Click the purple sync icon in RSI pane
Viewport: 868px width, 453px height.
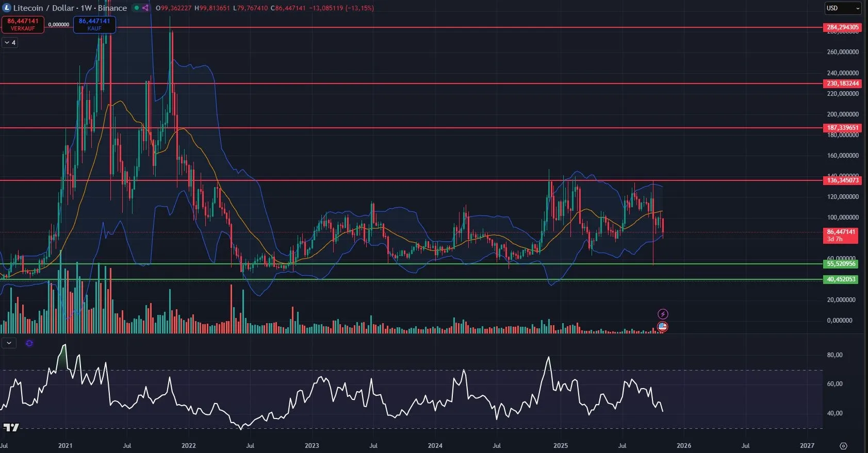(x=29, y=343)
